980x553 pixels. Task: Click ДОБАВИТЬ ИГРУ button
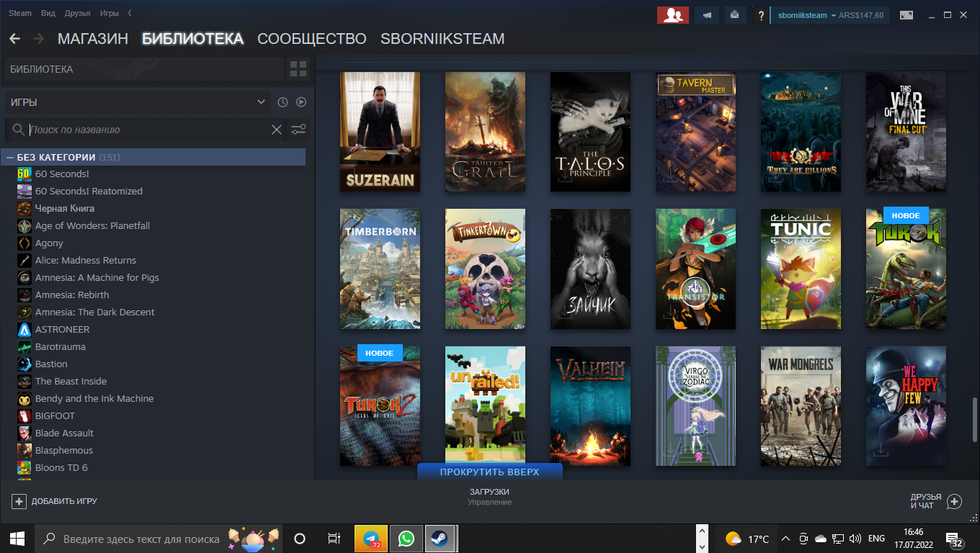click(x=55, y=501)
